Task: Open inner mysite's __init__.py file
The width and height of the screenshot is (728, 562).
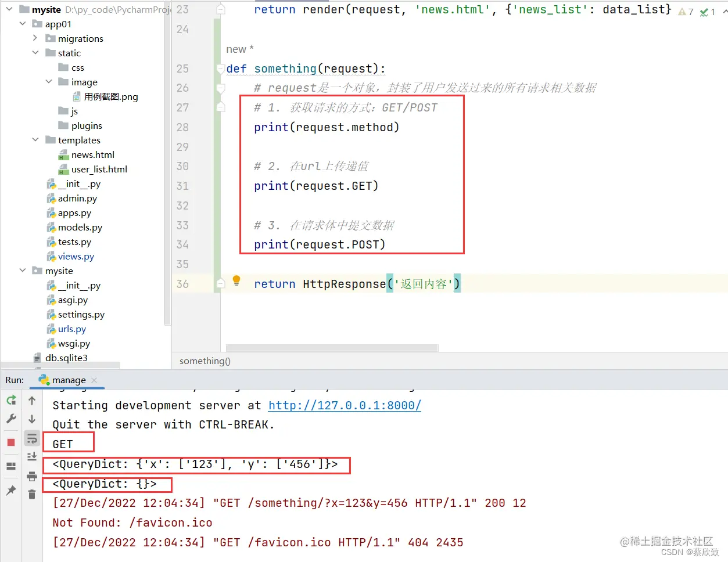Action: [x=79, y=285]
